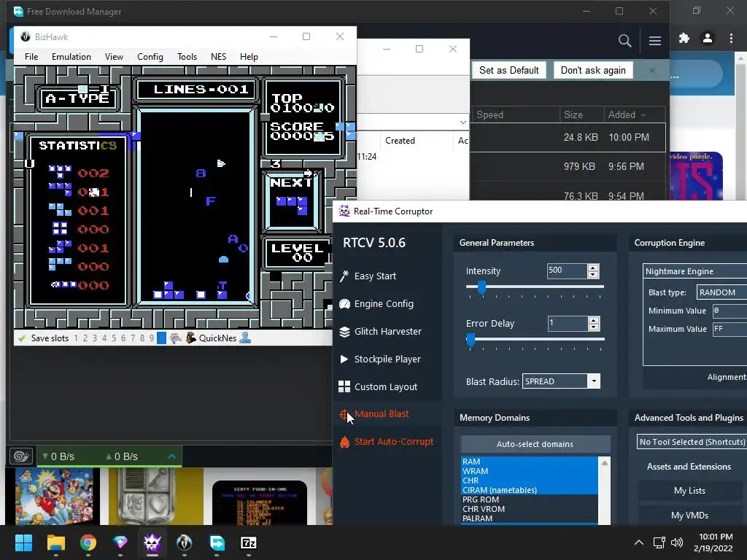Expand the speed panel chevron in Free Download Manager
This screenshot has height=560, width=747.
[172, 456]
